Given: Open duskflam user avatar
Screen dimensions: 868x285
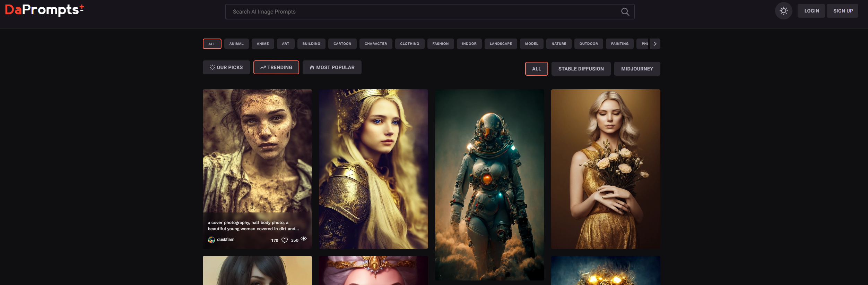Looking at the screenshot, I should click(x=211, y=240).
